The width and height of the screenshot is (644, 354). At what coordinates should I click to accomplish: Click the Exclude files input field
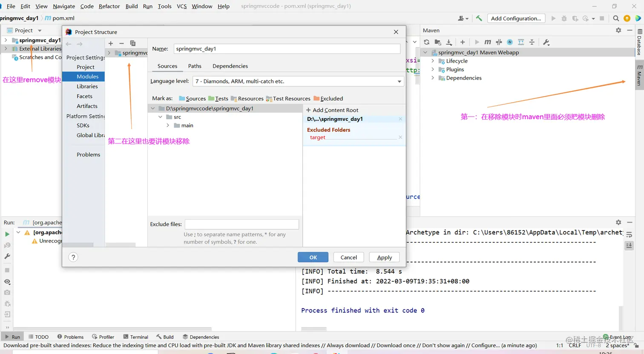coord(242,224)
